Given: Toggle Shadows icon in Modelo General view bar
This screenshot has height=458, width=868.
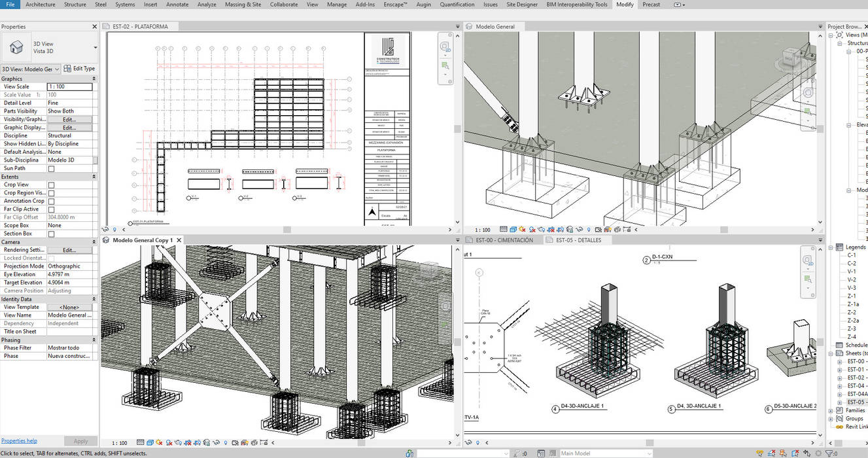Looking at the screenshot, I should [532, 230].
